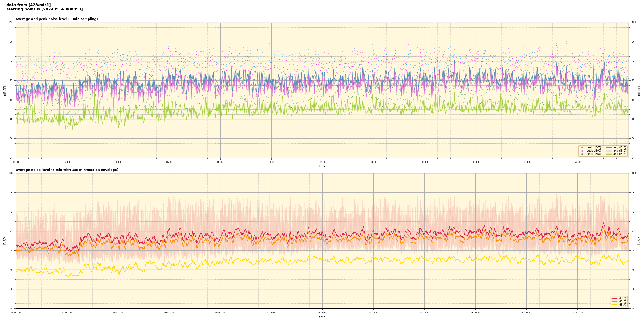Click the avg dB(C) legend entry

point(620,151)
